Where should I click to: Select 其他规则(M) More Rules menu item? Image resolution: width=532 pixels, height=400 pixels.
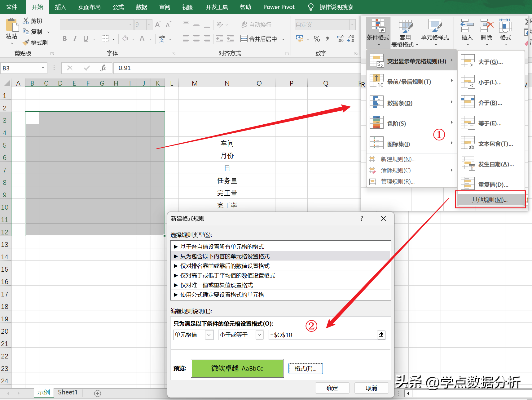[x=490, y=200]
